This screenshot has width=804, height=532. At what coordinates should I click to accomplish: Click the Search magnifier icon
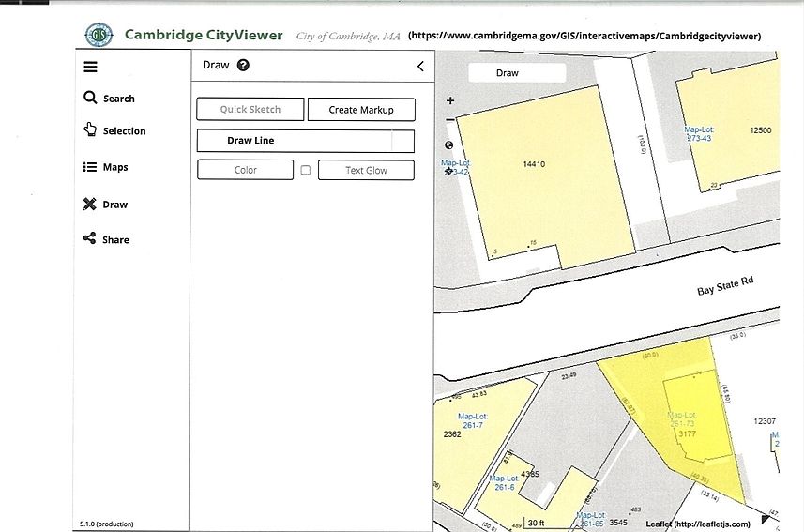click(90, 98)
